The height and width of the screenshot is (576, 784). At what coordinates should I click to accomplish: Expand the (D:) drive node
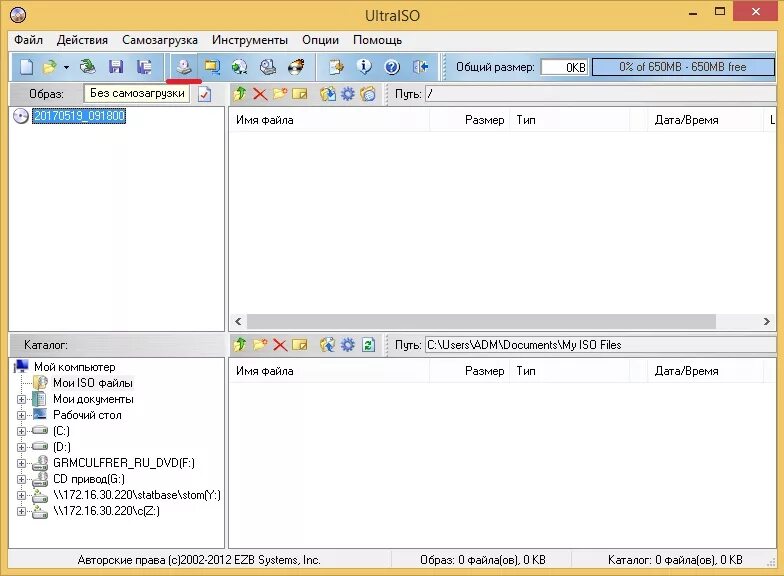click(x=21, y=448)
